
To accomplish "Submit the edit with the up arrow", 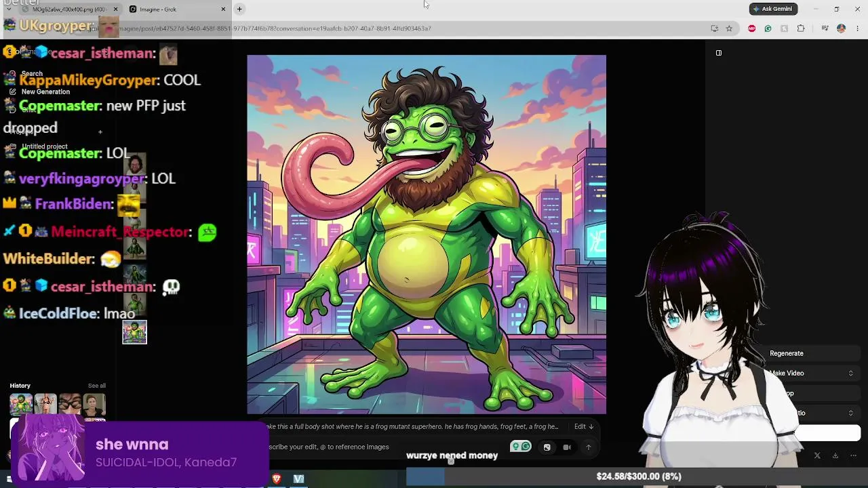I will [x=589, y=447].
